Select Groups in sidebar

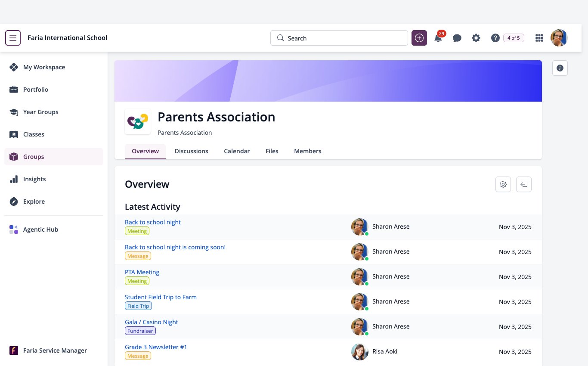tap(54, 157)
